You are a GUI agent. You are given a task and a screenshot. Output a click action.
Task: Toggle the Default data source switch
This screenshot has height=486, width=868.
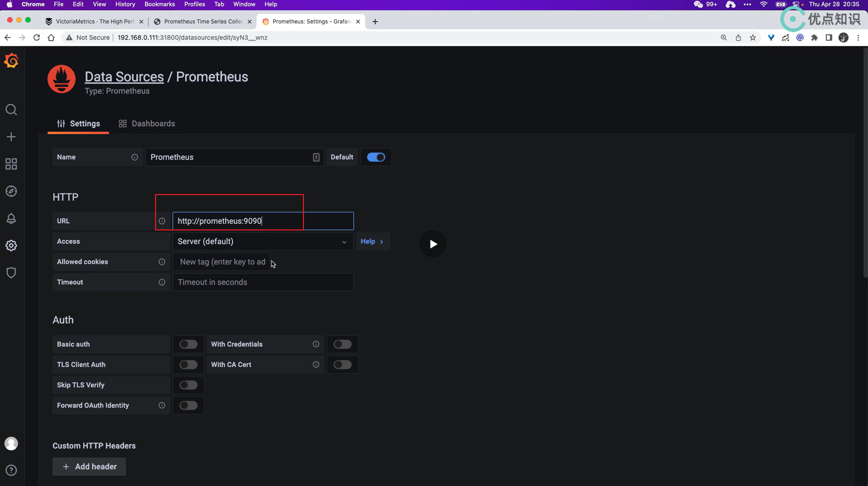(x=376, y=157)
